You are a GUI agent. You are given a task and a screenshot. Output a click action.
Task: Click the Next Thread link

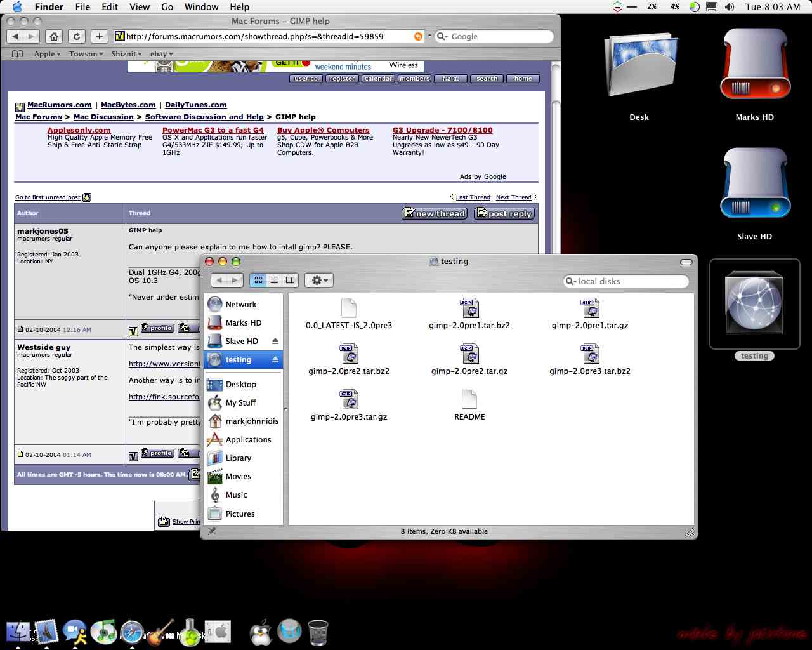pyautogui.click(x=513, y=197)
